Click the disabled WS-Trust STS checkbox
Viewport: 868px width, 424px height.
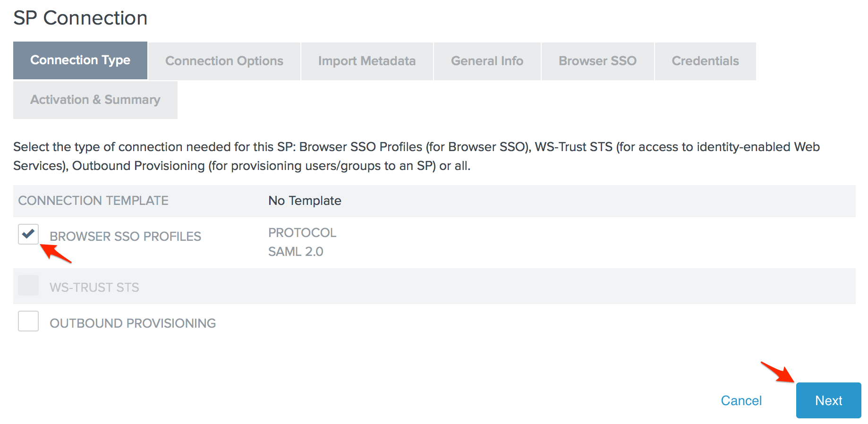tap(28, 286)
